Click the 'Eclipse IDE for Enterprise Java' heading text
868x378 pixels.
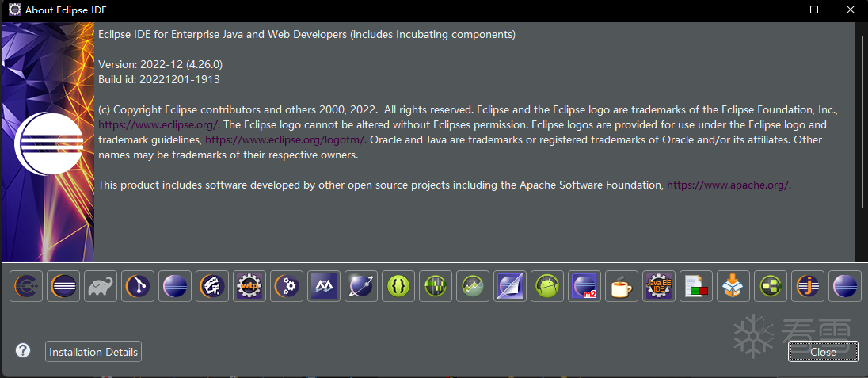coord(306,34)
